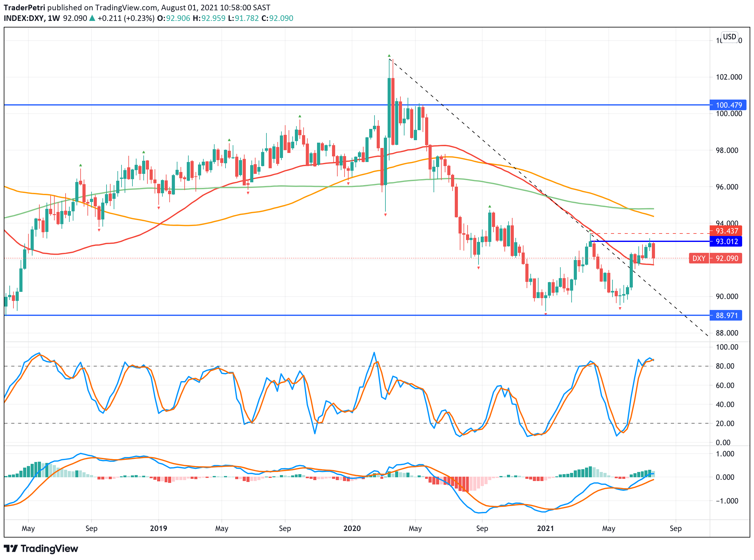
Task: Click the 93.437 red price label
Action: pos(727,231)
